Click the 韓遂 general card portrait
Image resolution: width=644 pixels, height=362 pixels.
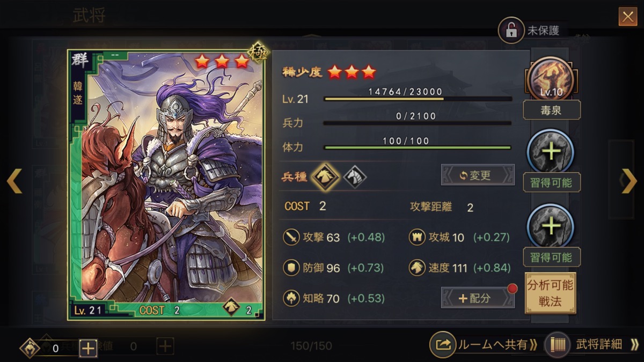tap(166, 185)
